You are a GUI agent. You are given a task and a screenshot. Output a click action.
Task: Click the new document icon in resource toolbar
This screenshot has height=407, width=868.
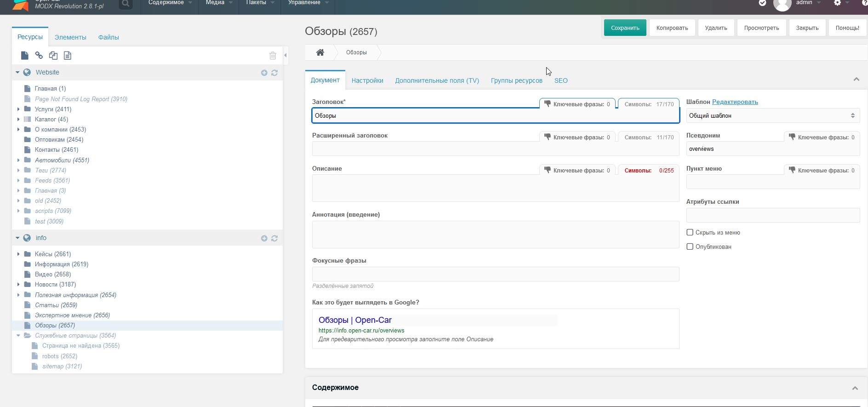pyautogui.click(x=25, y=56)
